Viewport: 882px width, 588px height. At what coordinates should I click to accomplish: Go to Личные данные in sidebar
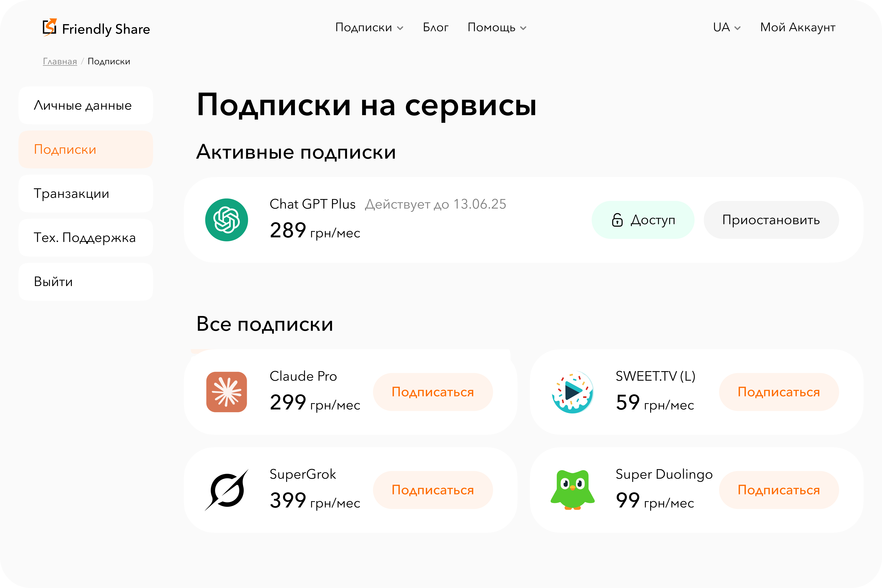coord(85,105)
